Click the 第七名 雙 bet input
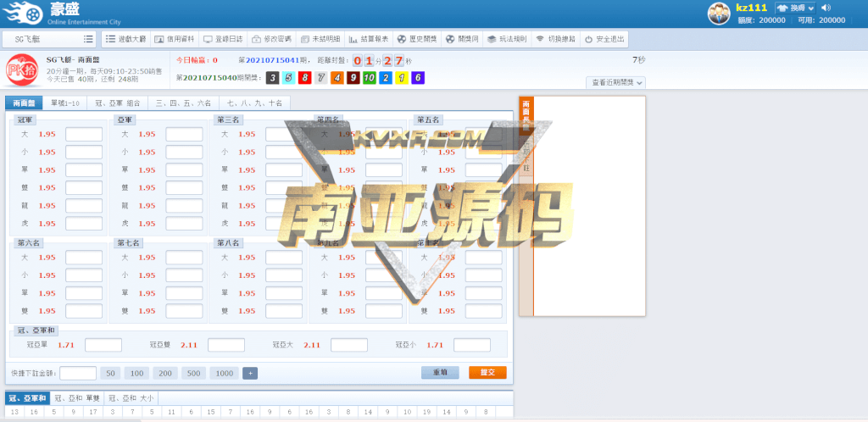This screenshot has height=422, width=868. (184, 311)
